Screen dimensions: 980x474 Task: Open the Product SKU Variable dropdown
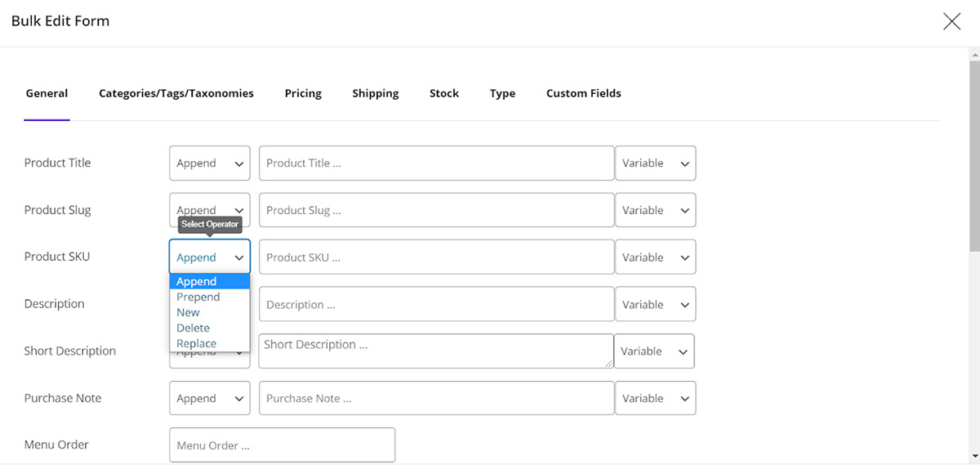655,257
